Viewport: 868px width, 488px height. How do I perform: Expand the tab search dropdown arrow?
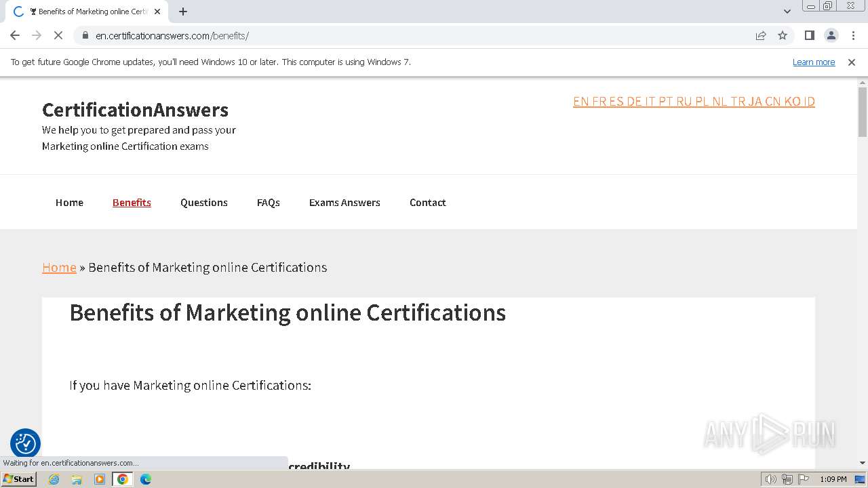787,12
